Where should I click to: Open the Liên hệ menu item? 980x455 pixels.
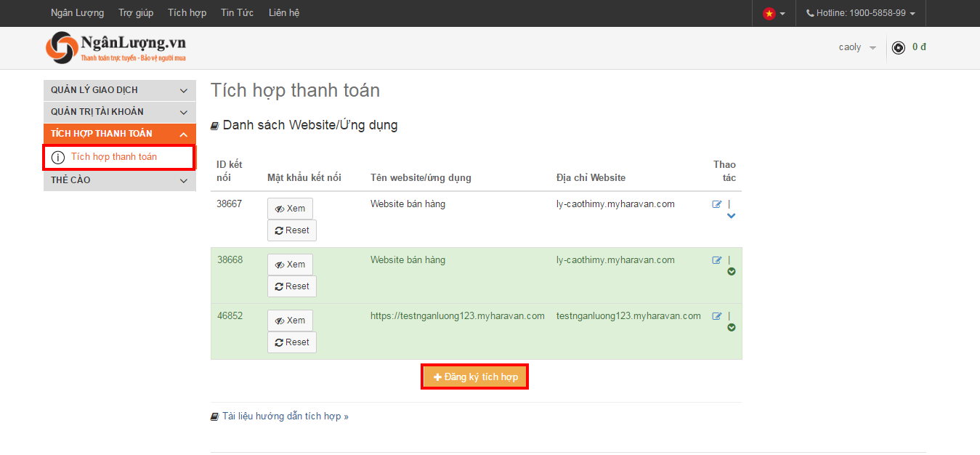pyautogui.click(x=283, y=13)
